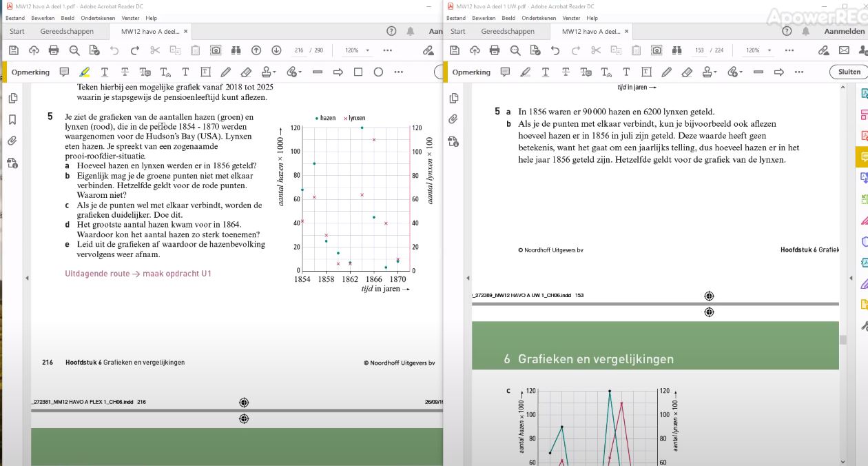Draw an arrow in left comment toolbar
Viewport: 868px width, 466px height.
[x=338, y=72]
